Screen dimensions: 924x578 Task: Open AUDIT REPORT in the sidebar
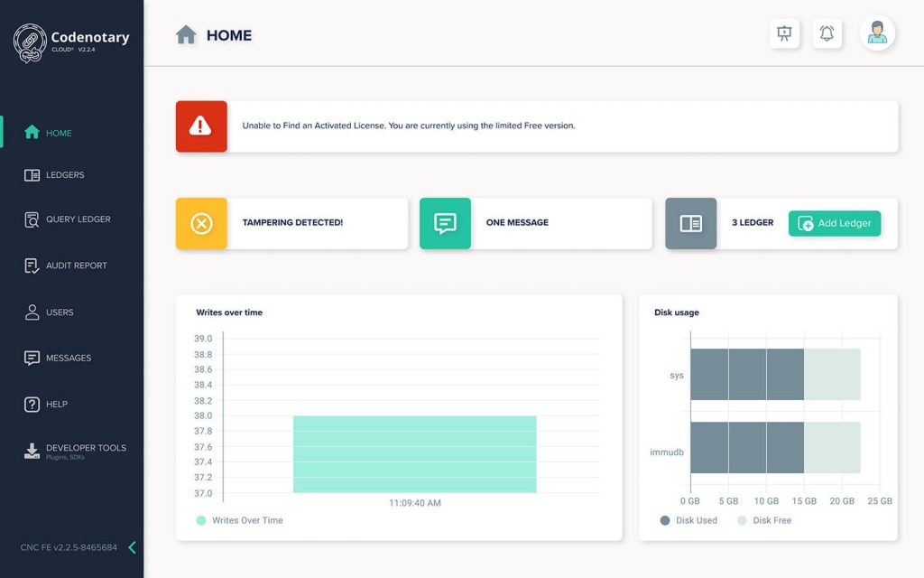77,266
